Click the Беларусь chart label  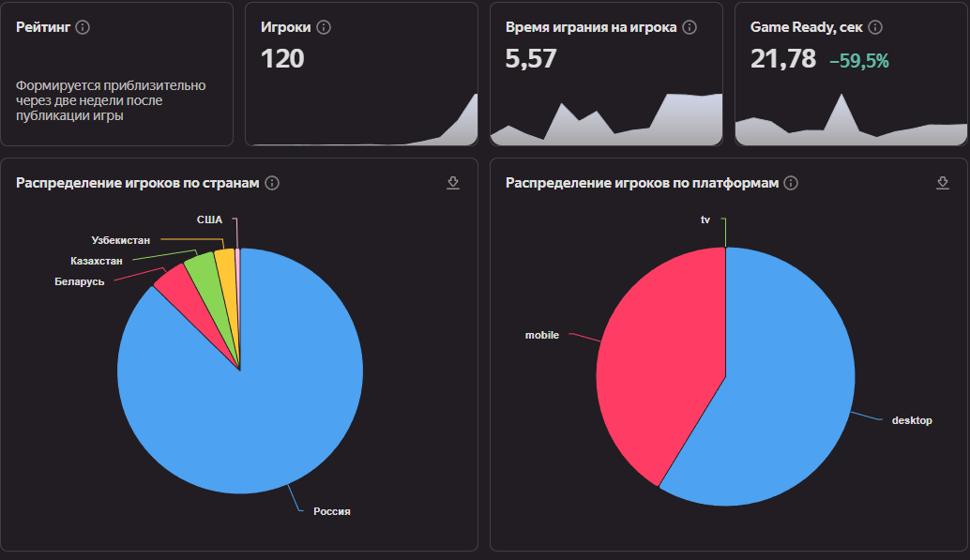(79, 282)
